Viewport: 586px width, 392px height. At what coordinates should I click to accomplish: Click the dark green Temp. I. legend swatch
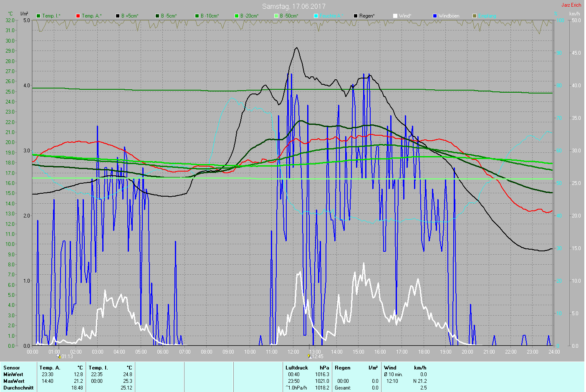(38, 16)
